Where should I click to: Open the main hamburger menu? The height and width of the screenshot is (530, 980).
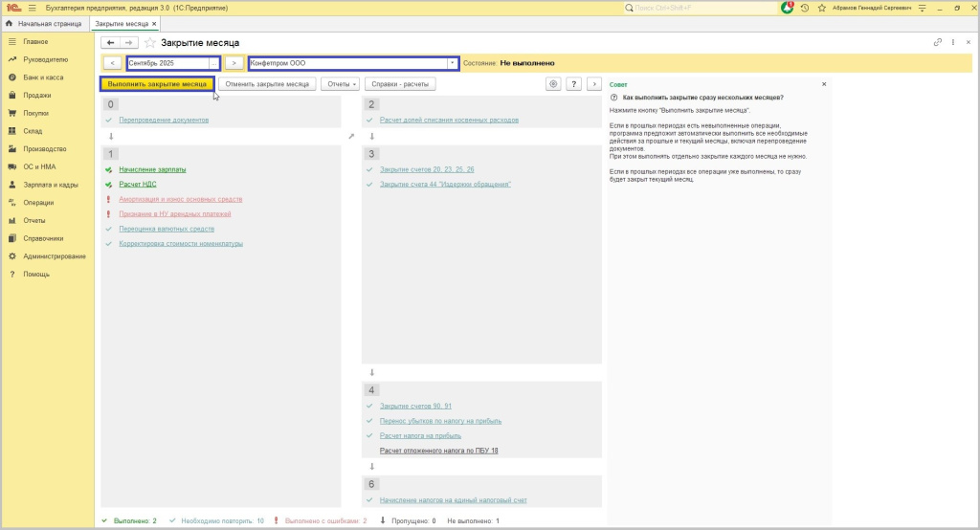(x=32, y=8)
